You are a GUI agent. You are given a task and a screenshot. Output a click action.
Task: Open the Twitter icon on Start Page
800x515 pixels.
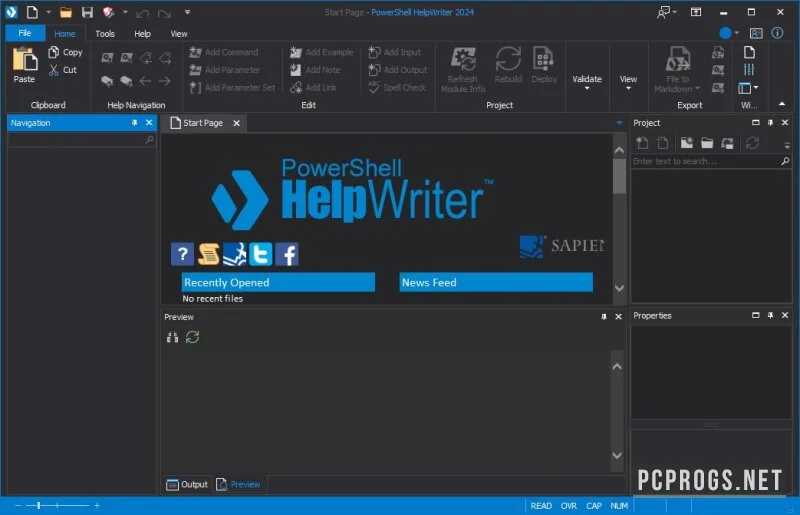pos(260,254)
